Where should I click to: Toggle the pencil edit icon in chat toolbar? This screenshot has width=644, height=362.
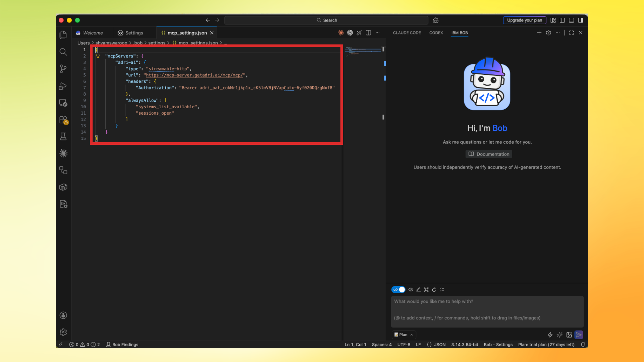click(x=418, y=289)
